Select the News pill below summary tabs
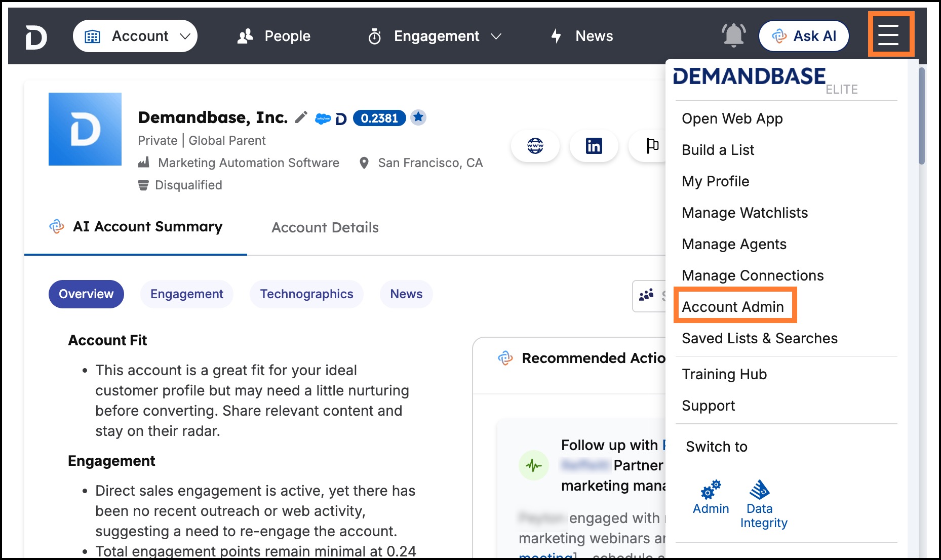 [406, 294]
